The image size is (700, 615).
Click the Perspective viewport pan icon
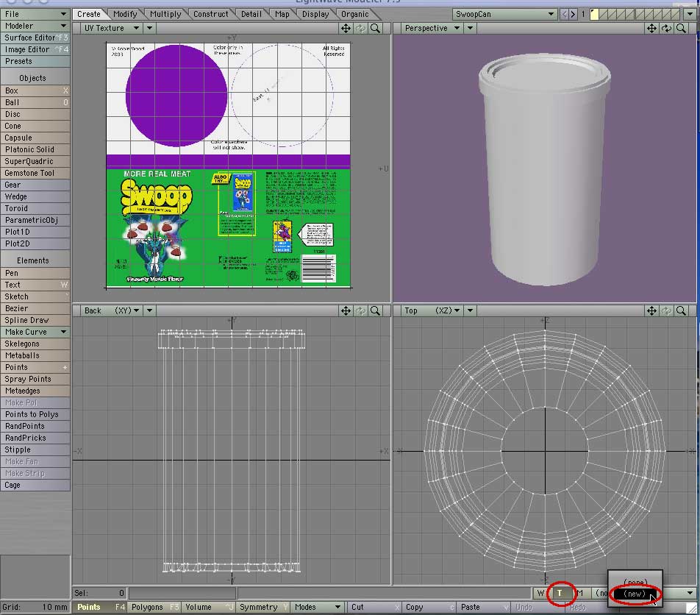click(x=651, y=28)
